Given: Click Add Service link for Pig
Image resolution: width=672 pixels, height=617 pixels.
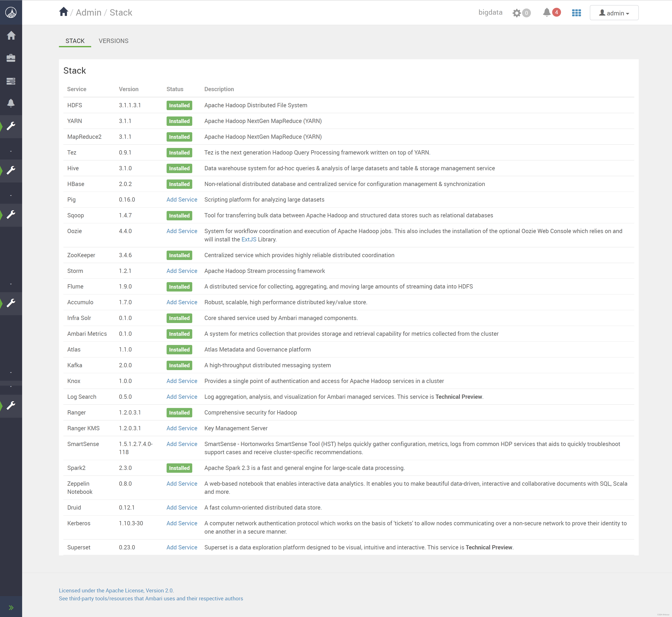Looking at the screenshot, I should pos(182,200).
